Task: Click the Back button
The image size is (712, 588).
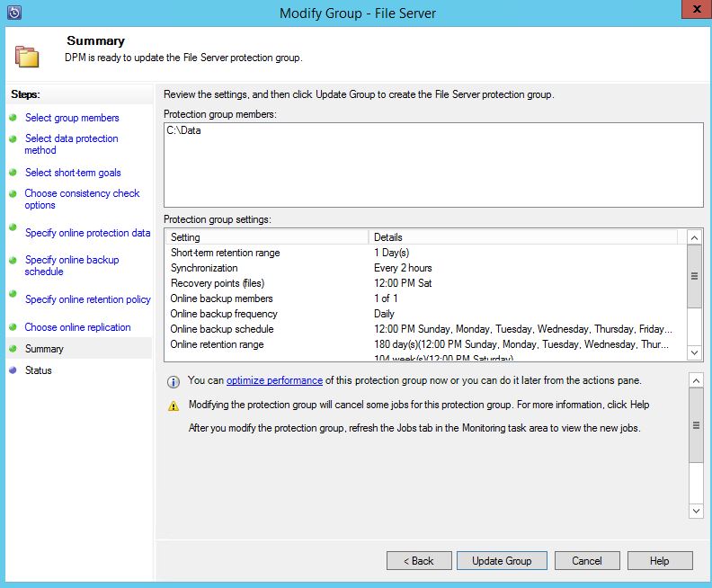Action: (419, 561)
